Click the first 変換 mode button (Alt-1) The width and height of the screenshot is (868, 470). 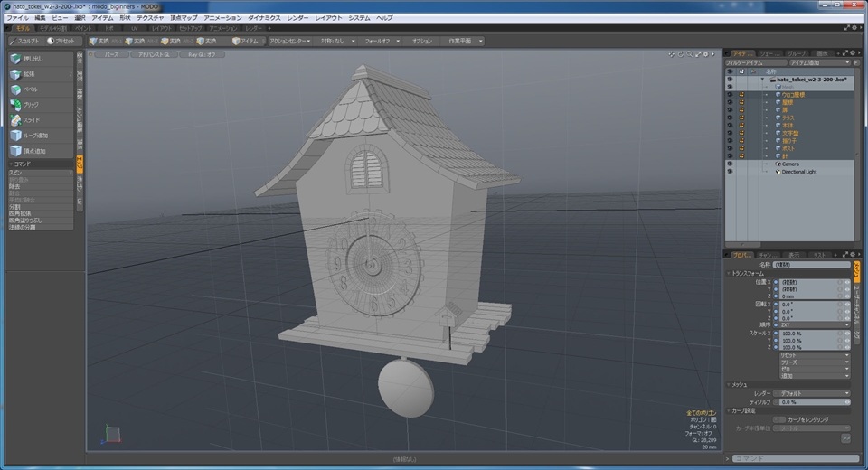tap(105, 41)
